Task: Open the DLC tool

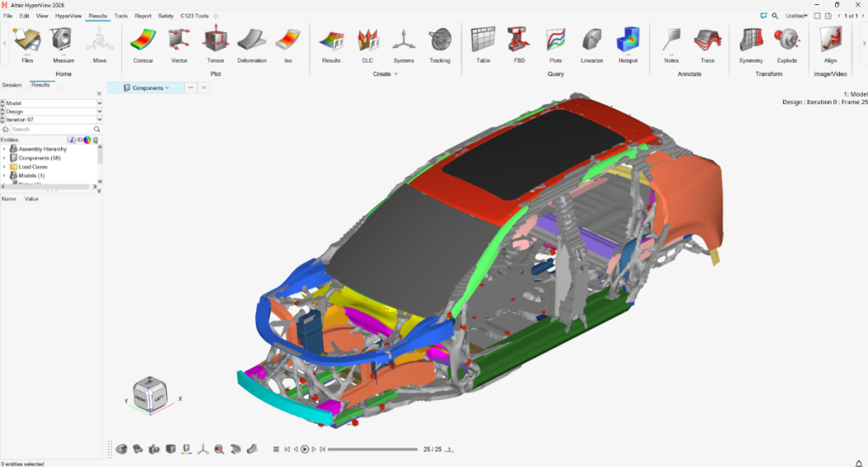Action: [x=368, y=44]
